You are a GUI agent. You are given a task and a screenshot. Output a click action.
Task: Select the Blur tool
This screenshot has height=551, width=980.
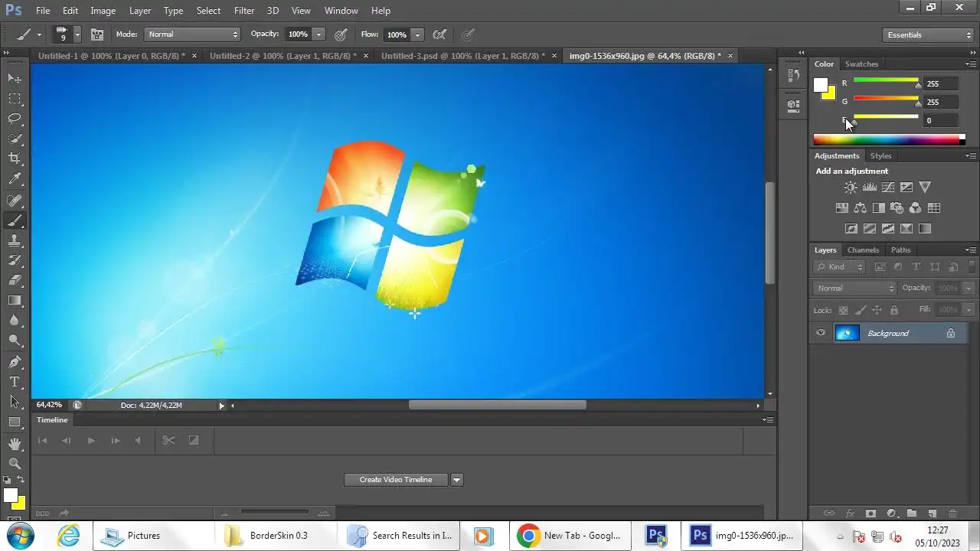tap(15, 320)
